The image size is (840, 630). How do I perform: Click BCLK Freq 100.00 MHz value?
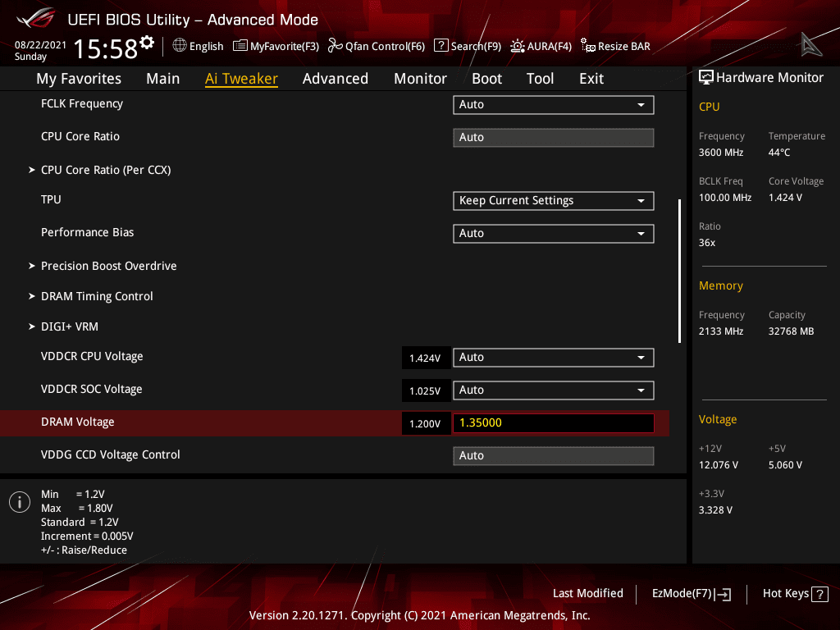(x=725, y=198)
